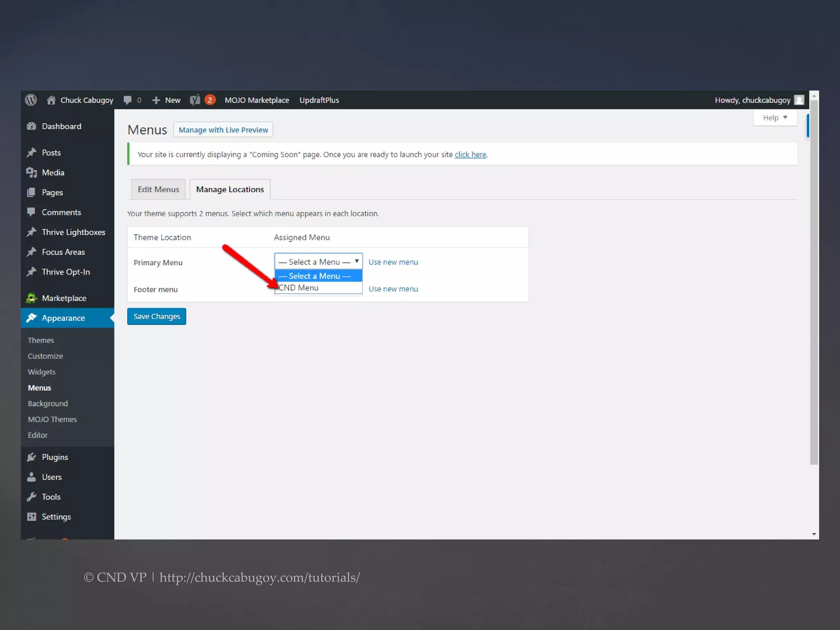Viewport: 840px width, 630px height.
Task: Click Manage with Live Preview button
Action: click(x=223, y=130)
